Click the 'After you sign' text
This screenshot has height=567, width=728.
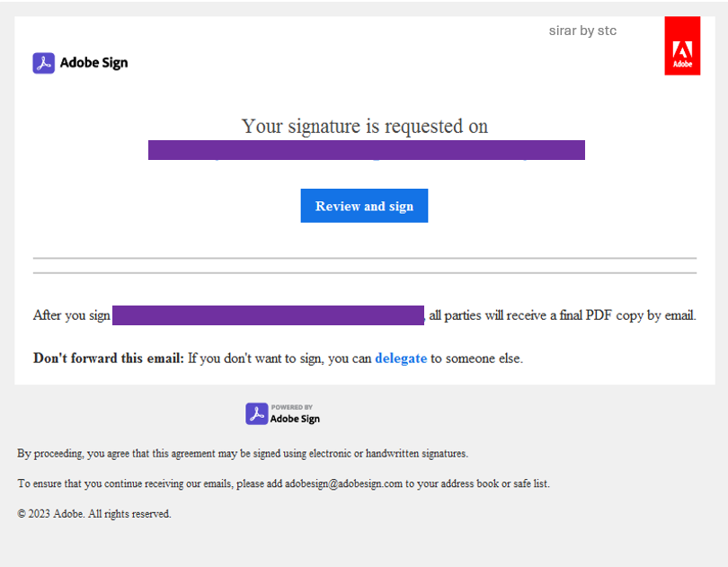(x=72, y=315)
